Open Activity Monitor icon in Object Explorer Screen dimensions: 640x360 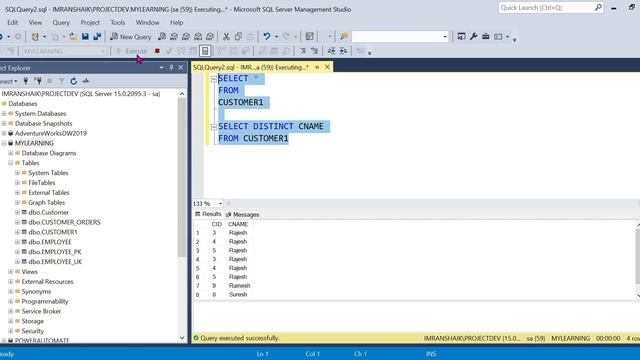pyautogui.click(x=86, y=81)
